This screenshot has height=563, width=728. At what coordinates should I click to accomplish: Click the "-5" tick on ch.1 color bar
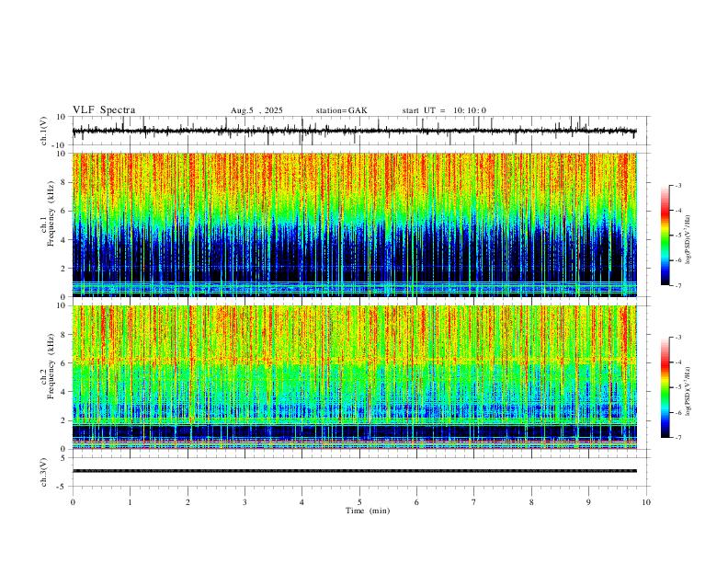tap(677, 236)
